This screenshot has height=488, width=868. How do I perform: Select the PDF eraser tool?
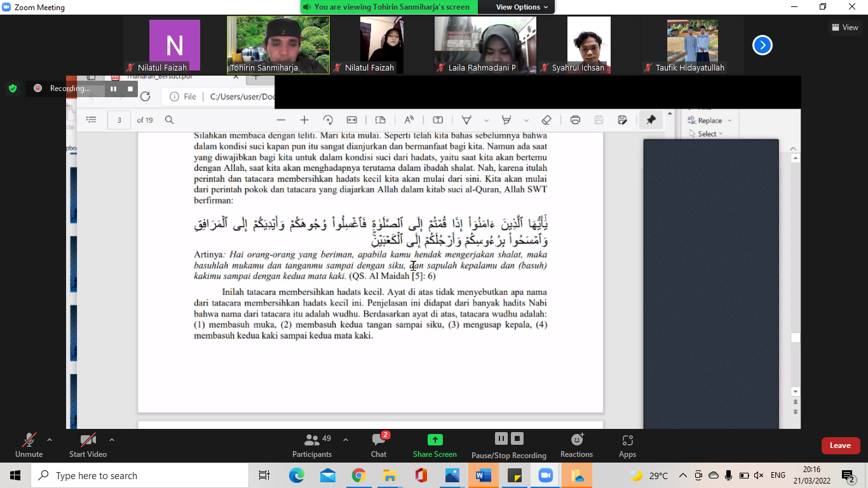[x=546, y=120]
